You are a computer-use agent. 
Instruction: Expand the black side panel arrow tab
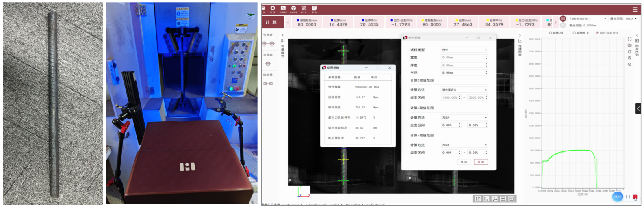638,108
